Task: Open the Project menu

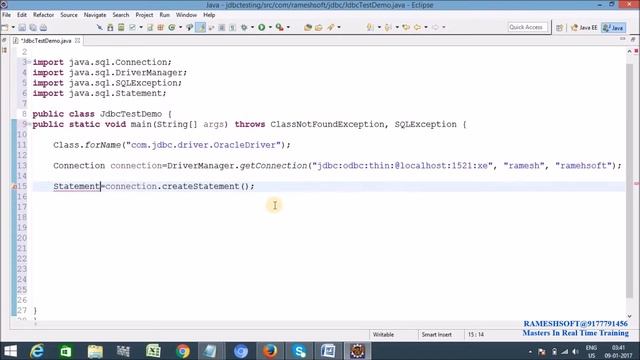Action: tap(144, 15)
